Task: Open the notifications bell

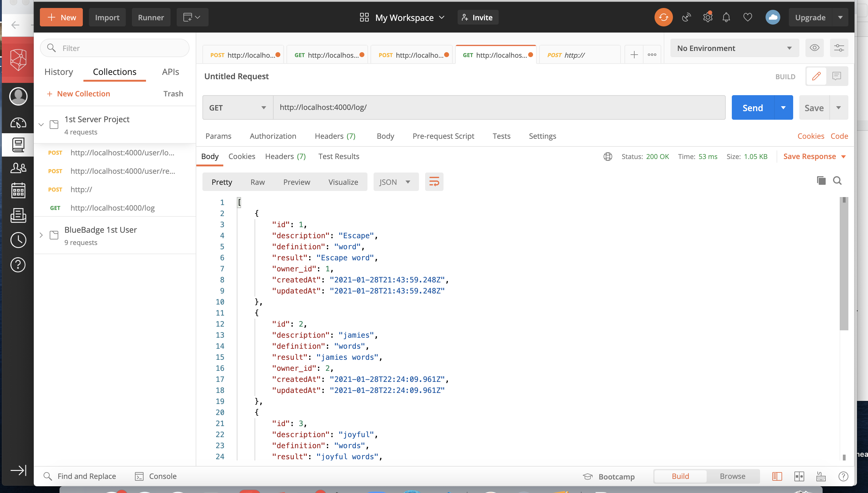Action: 726,17
